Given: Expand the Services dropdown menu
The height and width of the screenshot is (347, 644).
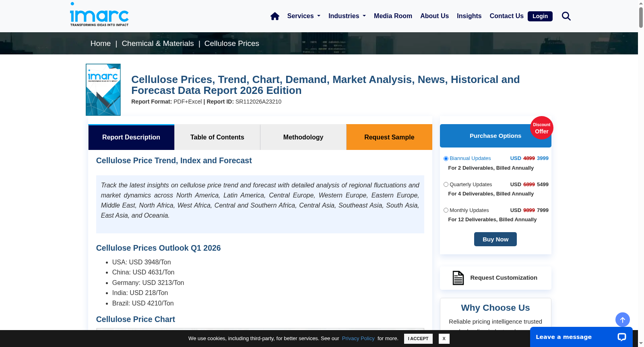Looking at the screenshot, I should click(304, 16).
